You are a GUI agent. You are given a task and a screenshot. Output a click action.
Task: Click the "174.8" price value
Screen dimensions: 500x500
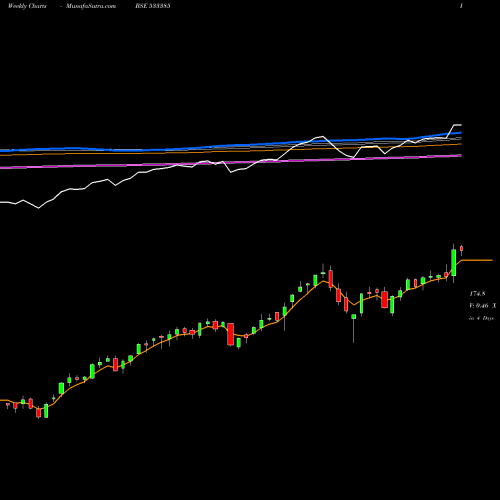click(477, 294)
